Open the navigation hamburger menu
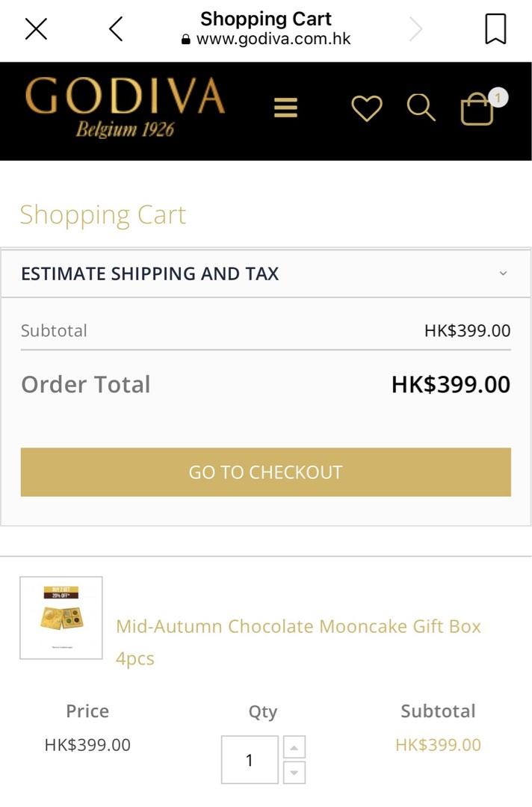This screenshot has width=532, height=807. click(x=286, y=108)
